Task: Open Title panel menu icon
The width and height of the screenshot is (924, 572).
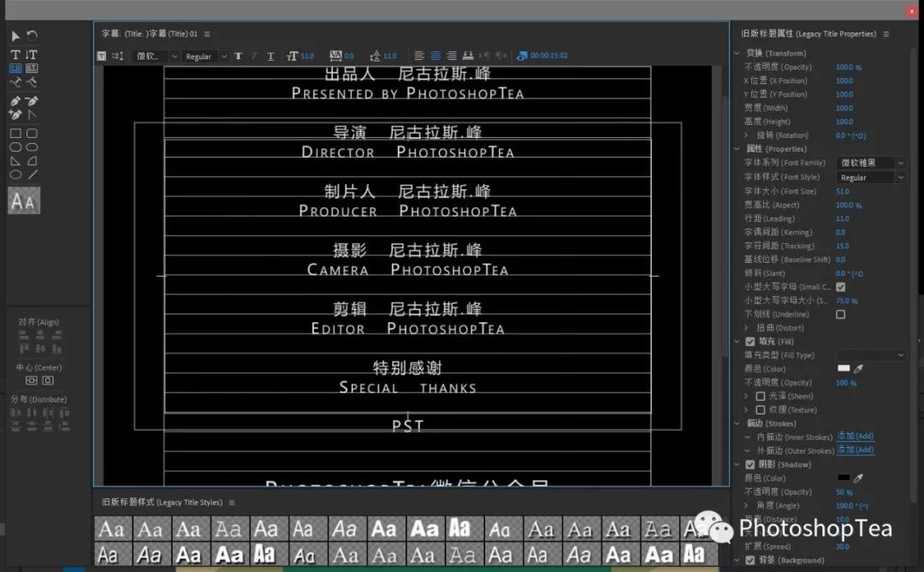Action: click(207, 34)
